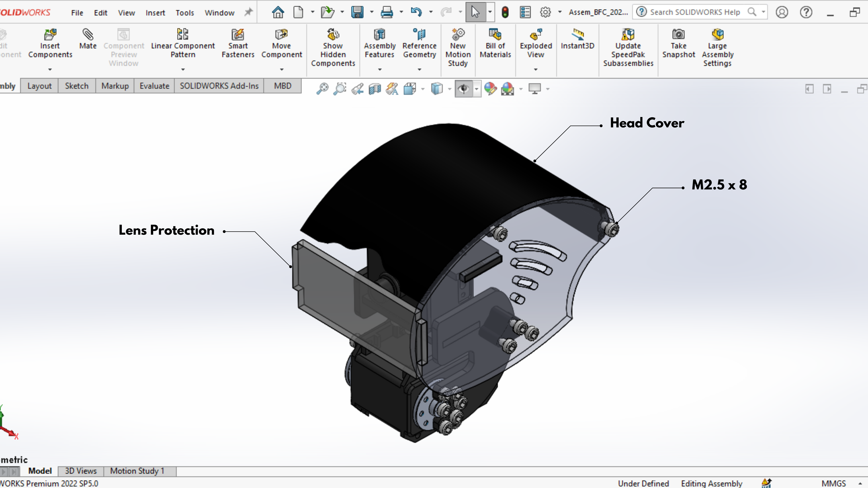The image size is (868, 488).
Task: Click the Home icon in quick access toolbar
Action: 278,12
